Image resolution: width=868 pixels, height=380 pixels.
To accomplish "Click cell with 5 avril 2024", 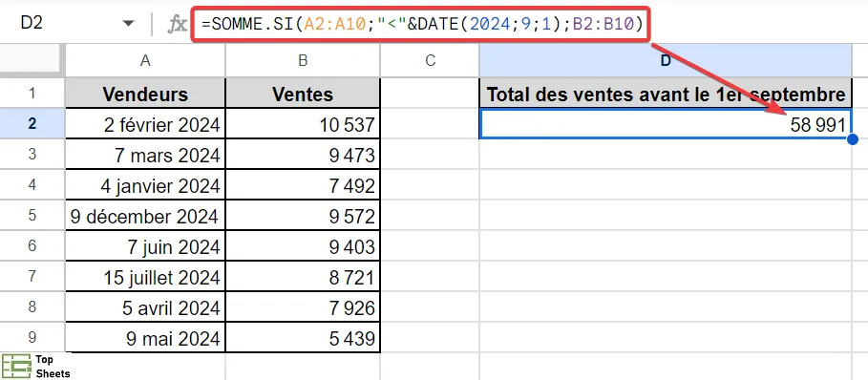I will 145,307.
